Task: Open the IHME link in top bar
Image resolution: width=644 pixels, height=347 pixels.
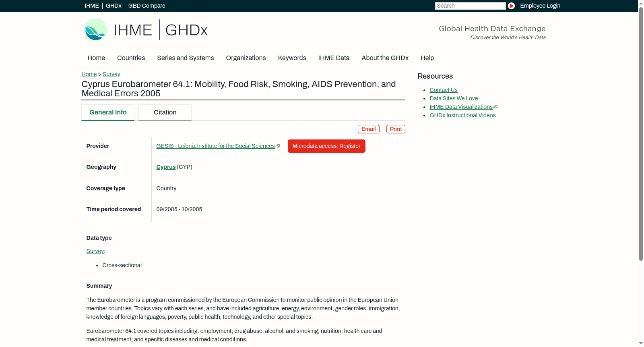Action: tap(92, 6)
